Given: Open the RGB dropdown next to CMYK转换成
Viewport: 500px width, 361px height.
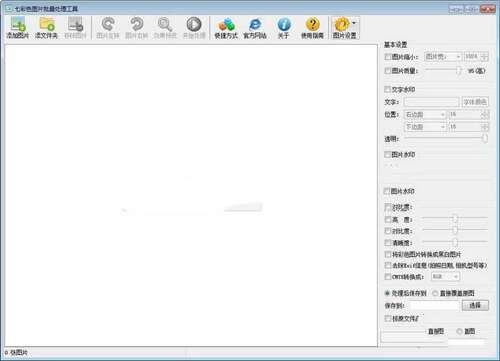Looking at the screenshot, I should pos(445,277).
